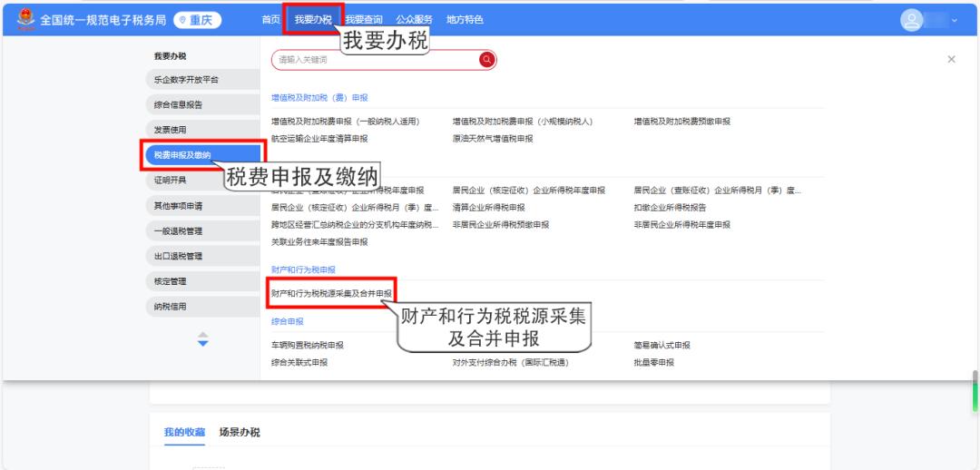Click the 我要办税 sidebar header text
This screenshot has width=980, height=470.
coord(170,56)
